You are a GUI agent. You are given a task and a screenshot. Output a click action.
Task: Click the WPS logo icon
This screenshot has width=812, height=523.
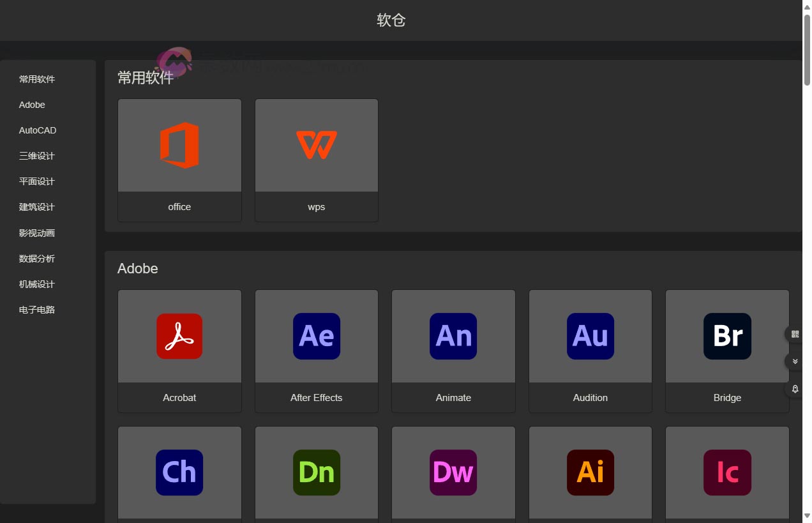coord(317,145)
